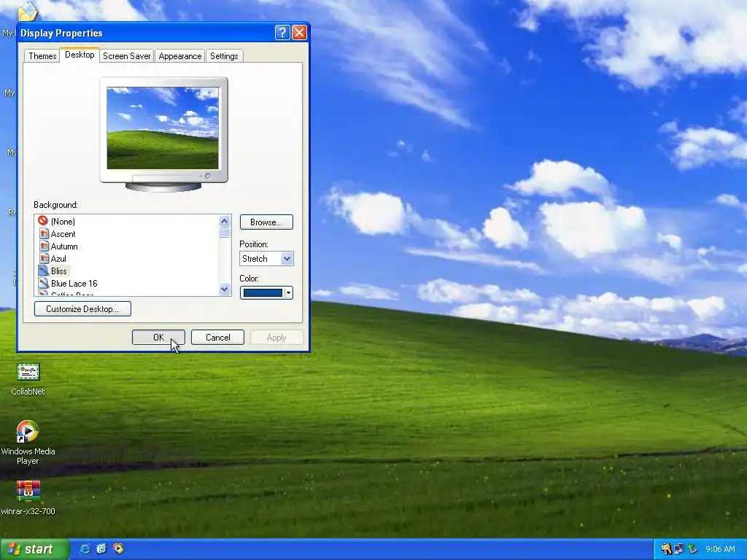Open the Settings tab

pos(224,55)
